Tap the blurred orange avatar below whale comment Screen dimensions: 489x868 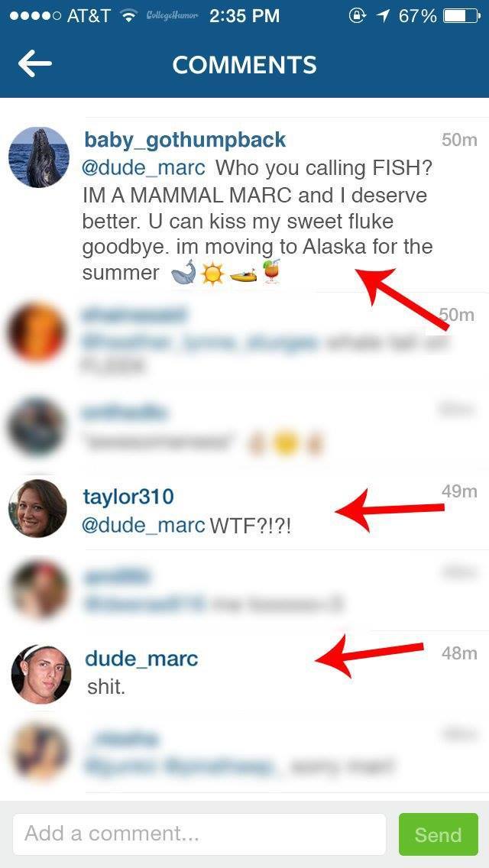(37, 332)
